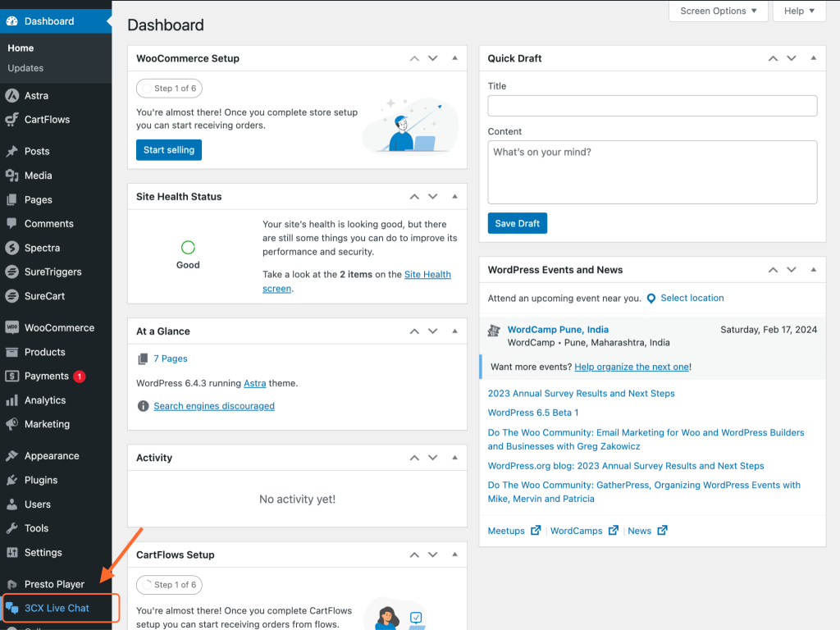Open the Screen Options dropdown
Screen dimensions: 840x630
(719, 11)
